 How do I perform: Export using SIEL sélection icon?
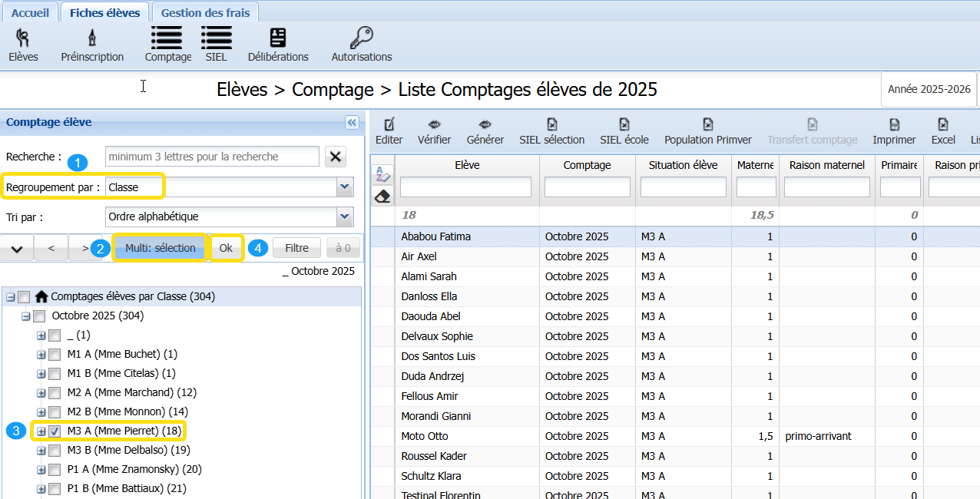(x=551, y=125)
